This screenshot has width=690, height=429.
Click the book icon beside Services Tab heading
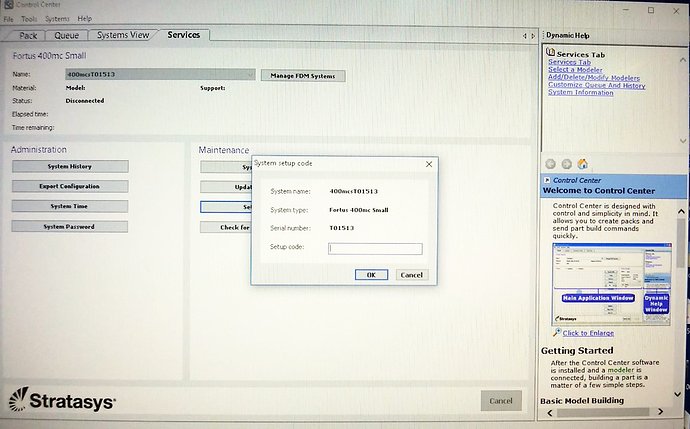point(551,54)
